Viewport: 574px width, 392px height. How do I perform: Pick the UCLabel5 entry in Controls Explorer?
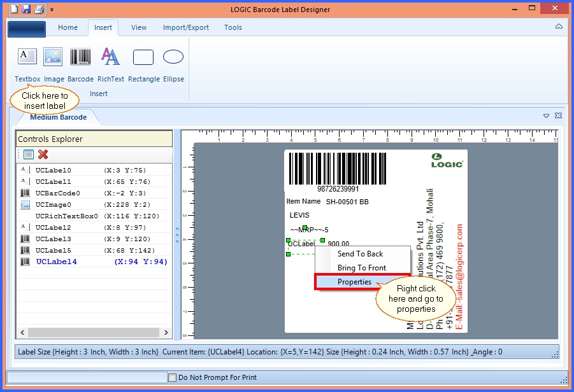pyautogui.click(x=94, y=251)
